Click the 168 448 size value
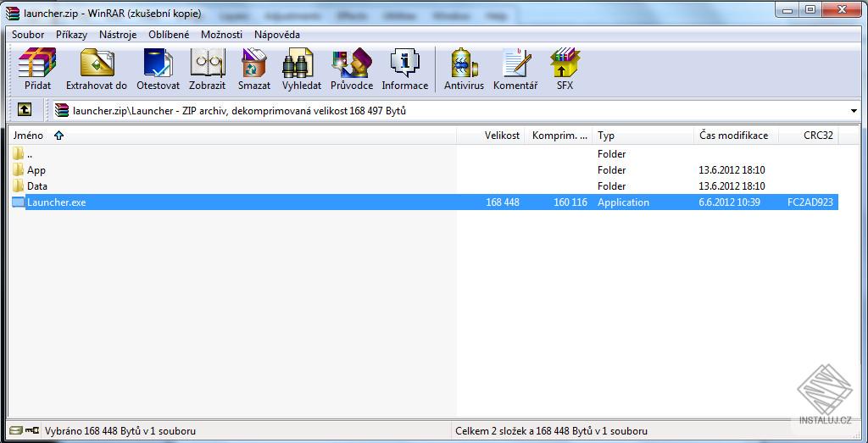The image size is (868, 443). pos(503,202)
